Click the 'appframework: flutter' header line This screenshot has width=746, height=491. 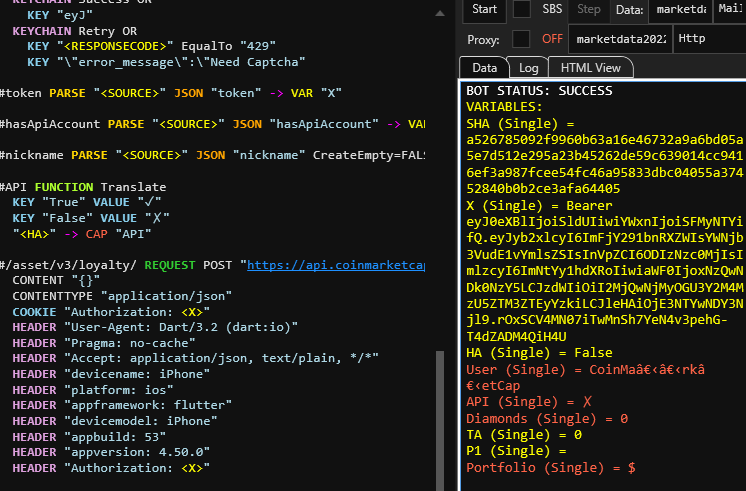click(122, 405)
